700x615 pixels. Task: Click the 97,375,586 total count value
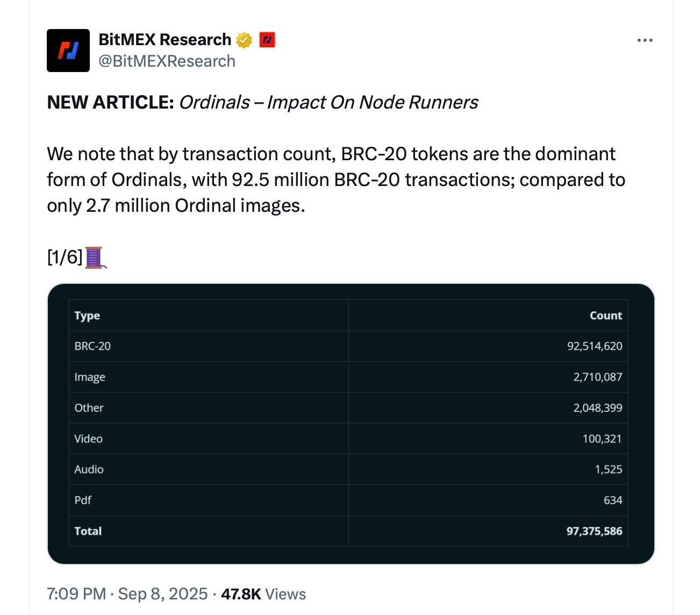[594, 531]
